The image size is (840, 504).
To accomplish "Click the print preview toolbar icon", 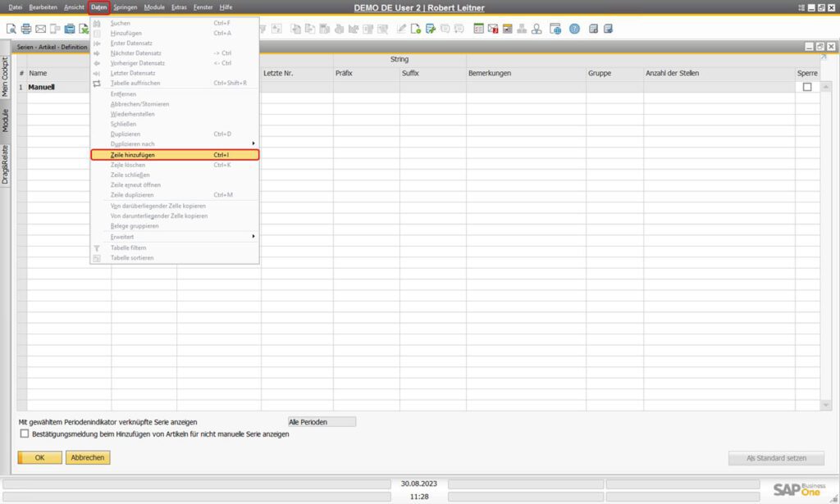I will [x=11, y=29].
